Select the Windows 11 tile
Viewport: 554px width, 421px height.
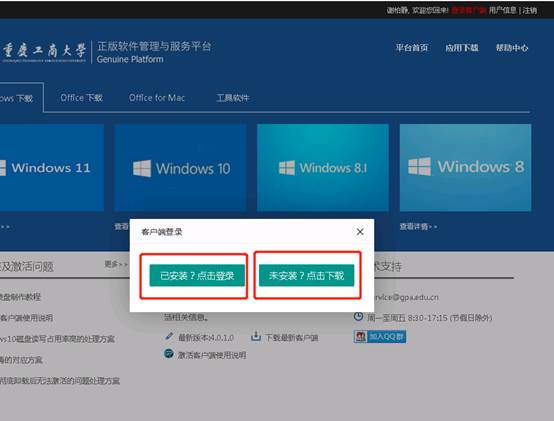(x=52, y=168)
